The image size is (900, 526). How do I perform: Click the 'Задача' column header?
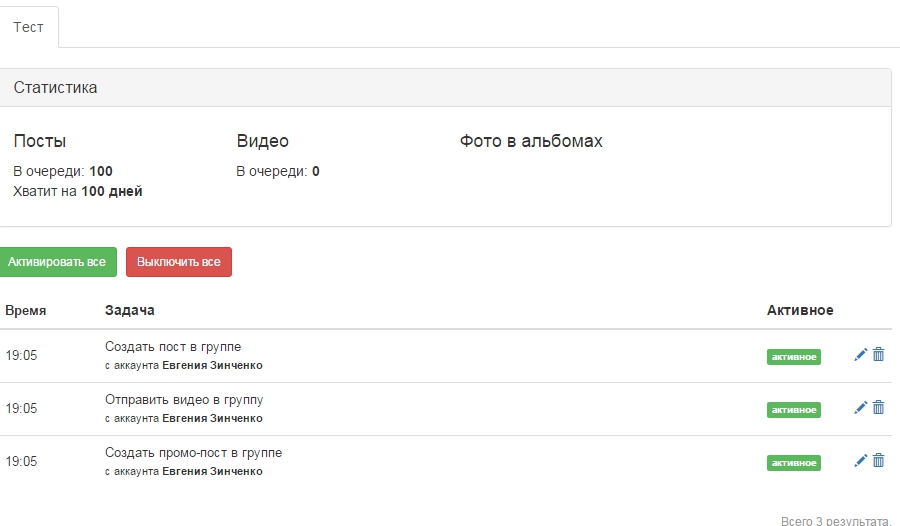(129, 311)
